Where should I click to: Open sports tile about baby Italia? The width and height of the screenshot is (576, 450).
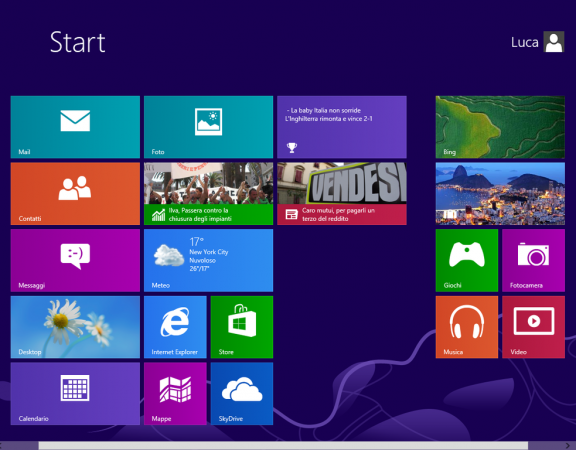tap(342, 127)
